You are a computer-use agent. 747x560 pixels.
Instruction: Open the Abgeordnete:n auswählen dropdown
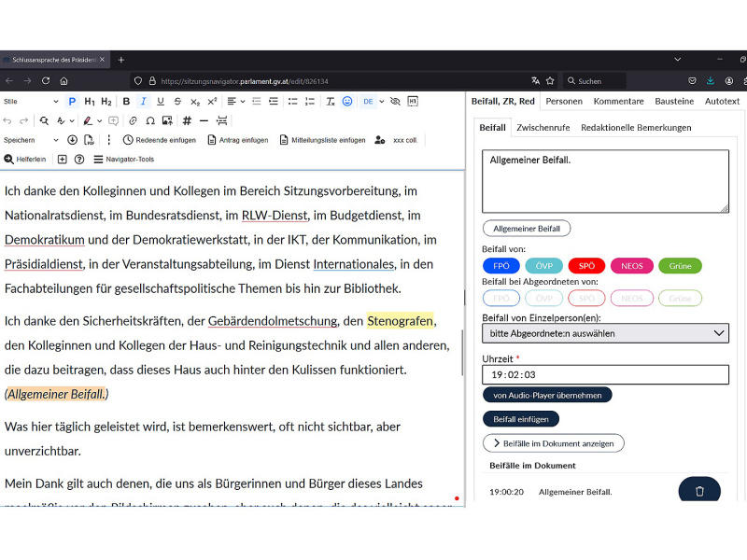605,333
